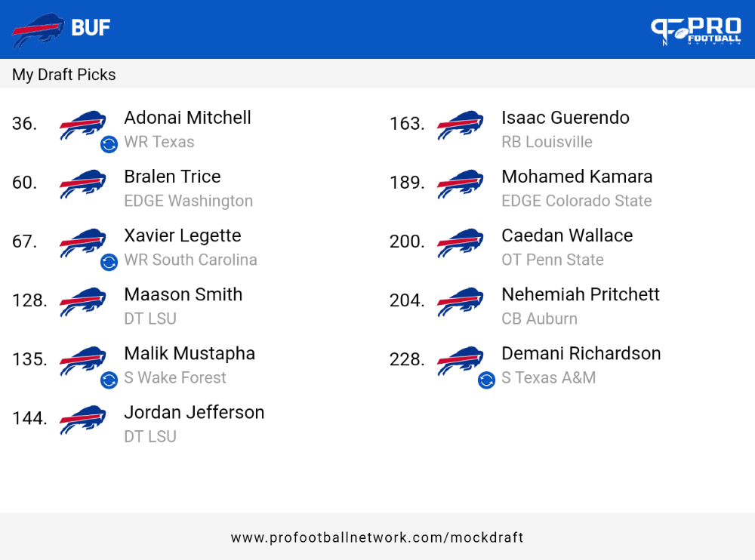
Task: Click the Caedan Wallace player name
Action: (x=567, y=235)
